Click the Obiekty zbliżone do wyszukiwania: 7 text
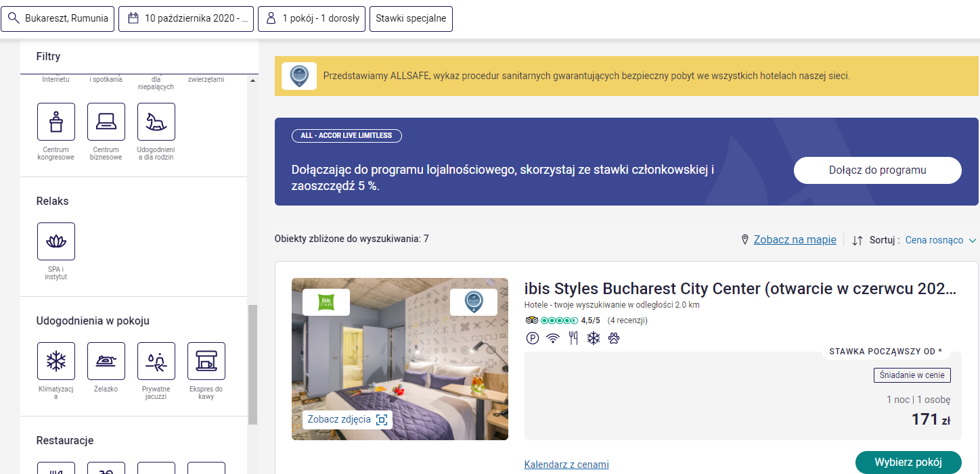The height and width of the screenshot is (474, 980). pos(351,239)
